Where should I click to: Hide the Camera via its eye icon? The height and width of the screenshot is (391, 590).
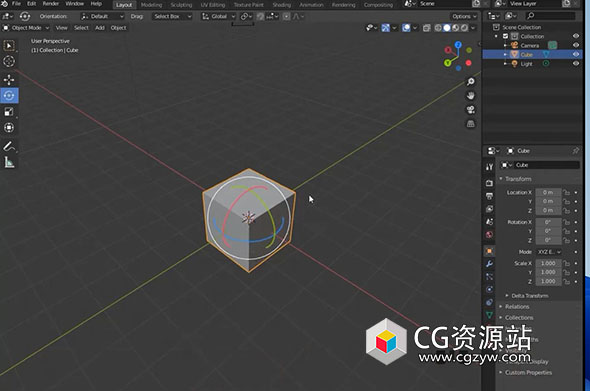[x=576, y=45]
